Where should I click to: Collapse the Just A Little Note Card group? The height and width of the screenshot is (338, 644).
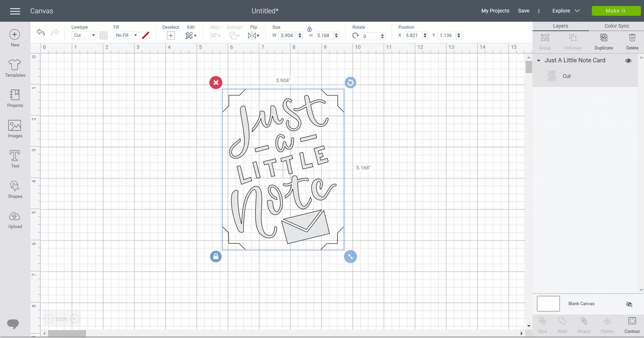pos(539,60)
